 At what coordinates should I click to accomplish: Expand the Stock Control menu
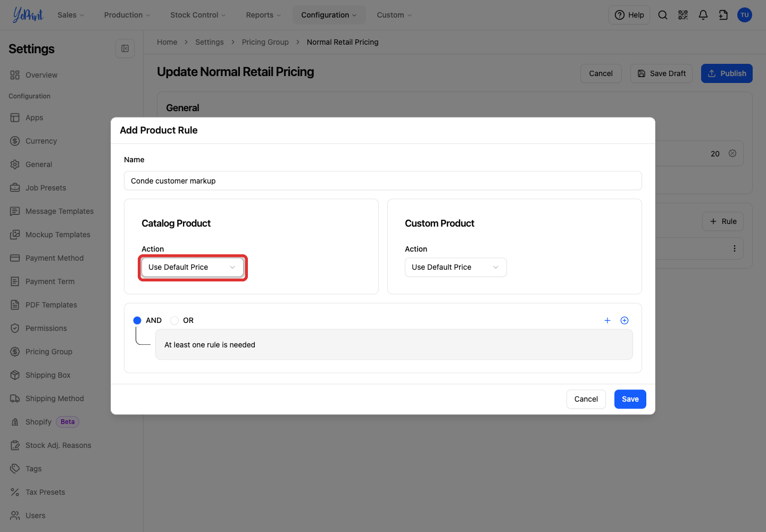pos(198,15)
